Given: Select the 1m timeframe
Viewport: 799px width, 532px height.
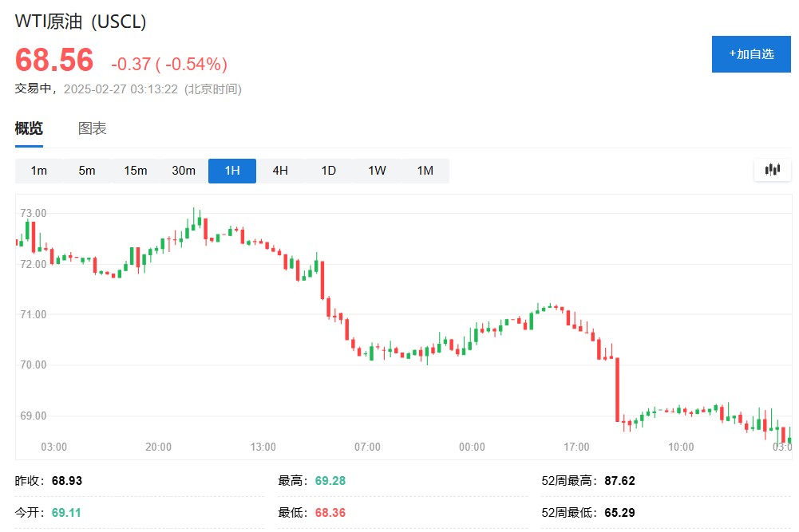Looking at the screenshot, I should pos(39,171).
